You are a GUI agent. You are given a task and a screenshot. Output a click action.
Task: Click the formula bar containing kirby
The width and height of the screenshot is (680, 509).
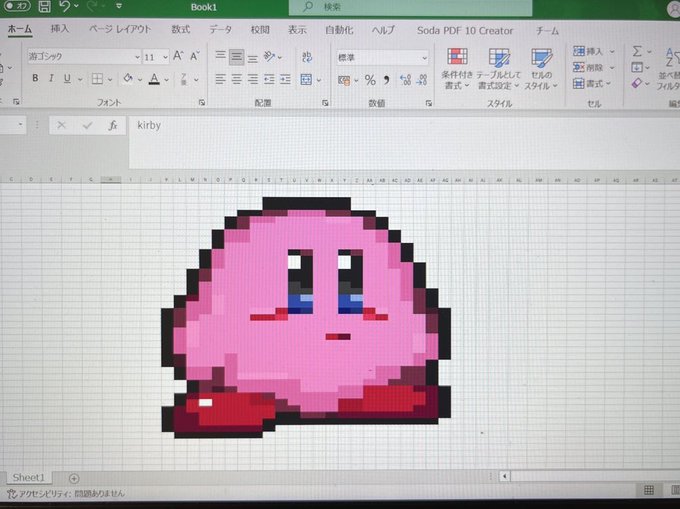403,142
